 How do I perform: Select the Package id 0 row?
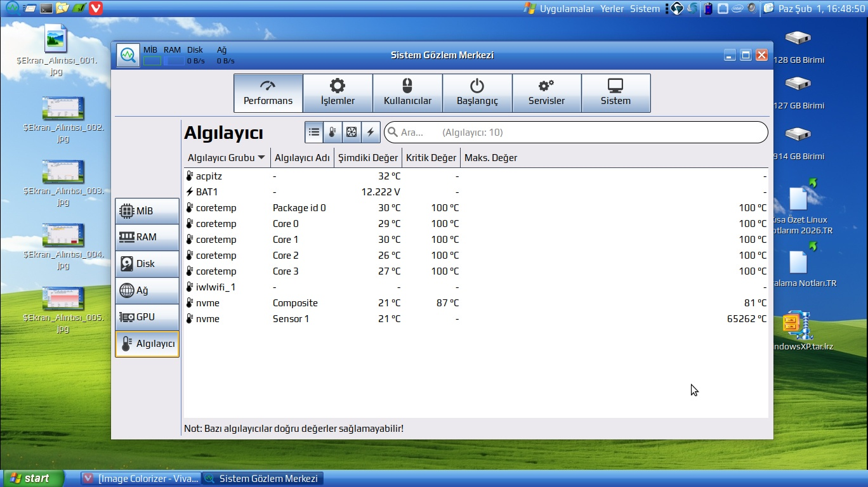[476, 208]
